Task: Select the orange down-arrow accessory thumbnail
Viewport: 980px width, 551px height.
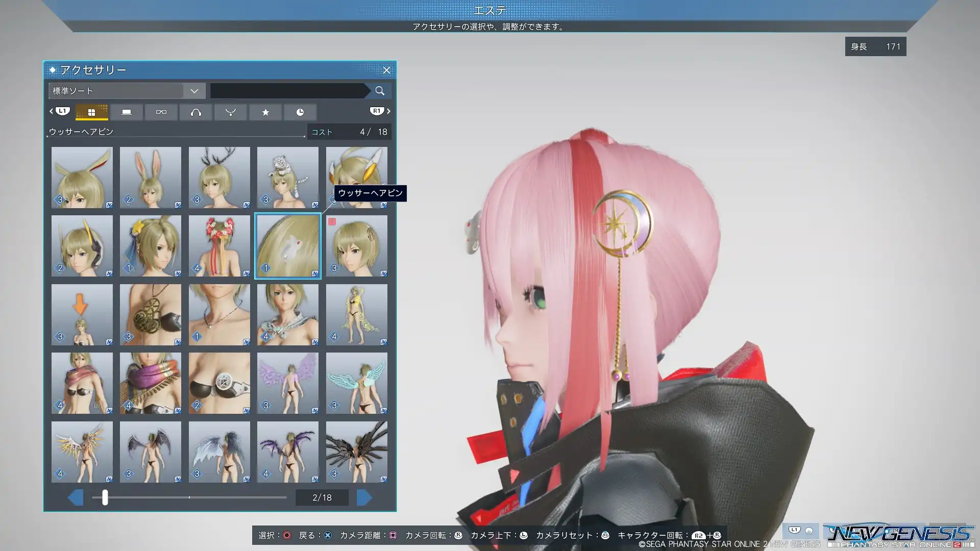Action: click(82, 315)
